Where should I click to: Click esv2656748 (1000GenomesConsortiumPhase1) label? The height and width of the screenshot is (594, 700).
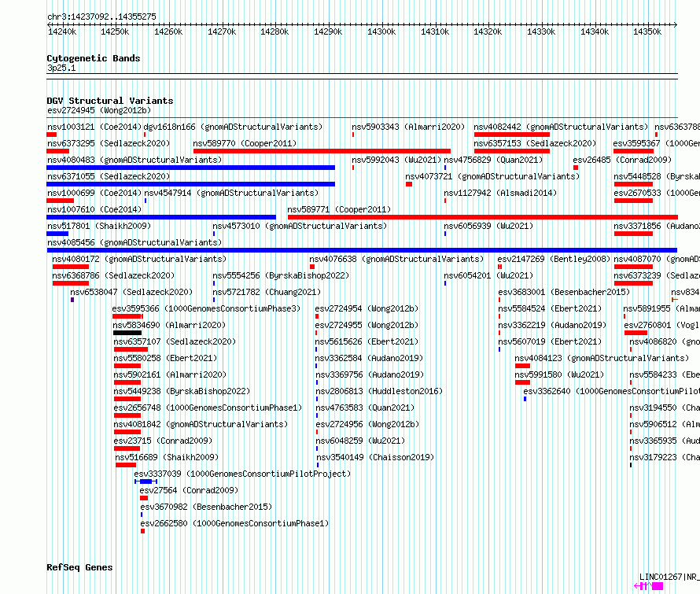pyautogui.click(x=208, y=408)
